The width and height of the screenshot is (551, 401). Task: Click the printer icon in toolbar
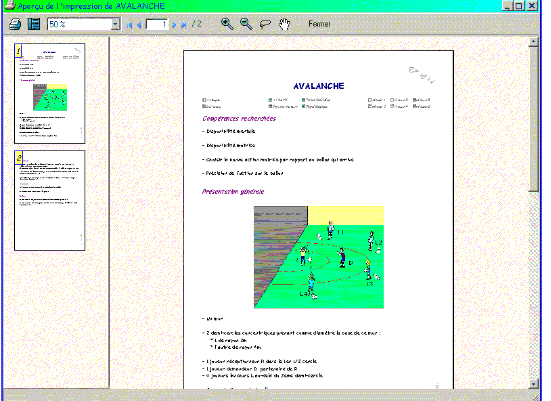pyautogui.click(x=15, y=24)
